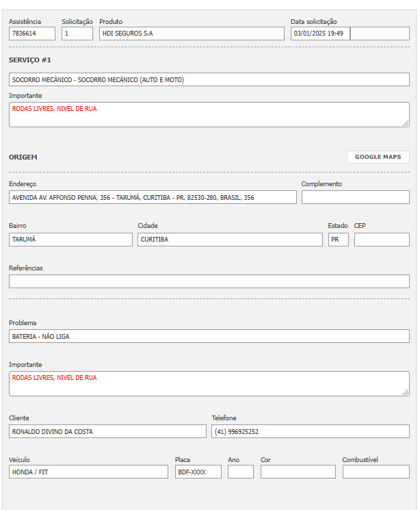Focus the Telefone field
Screen dimensions: 420x510
pyautogui.click(x=310, y=431)
